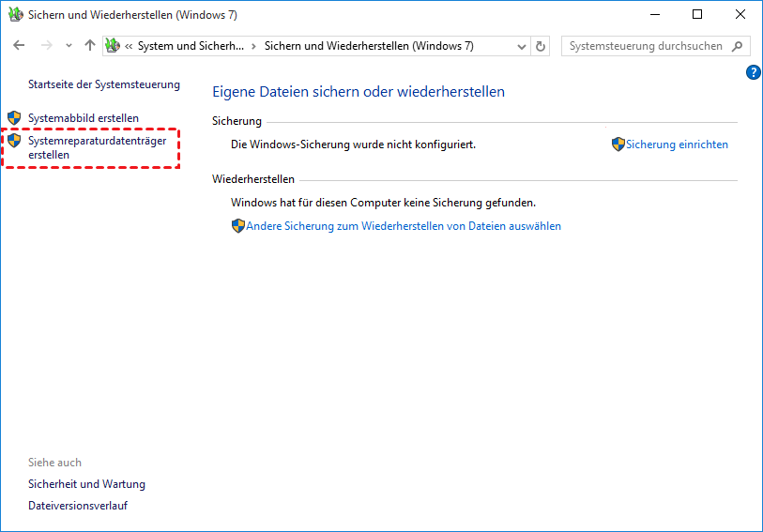This screenshot has height=532, width=763.
Task: Open Sicherheit und Wartung
Action: [x=86, y=484]
